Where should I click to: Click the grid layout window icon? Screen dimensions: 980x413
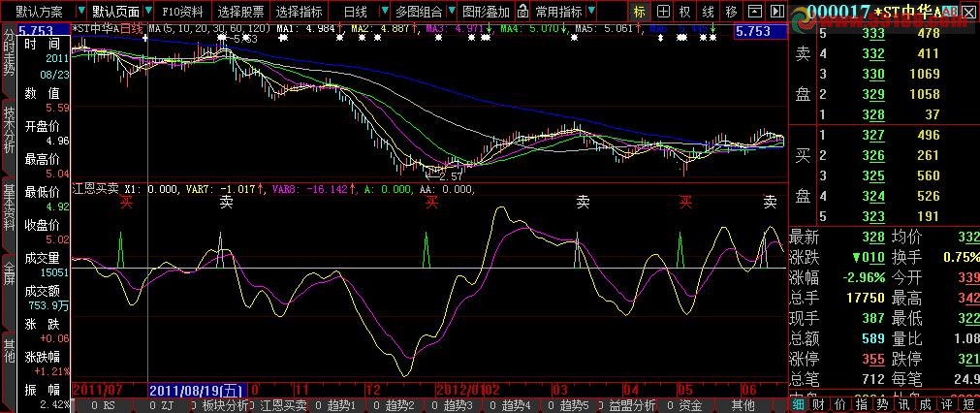pyautogui.click(x=663, y=12)
